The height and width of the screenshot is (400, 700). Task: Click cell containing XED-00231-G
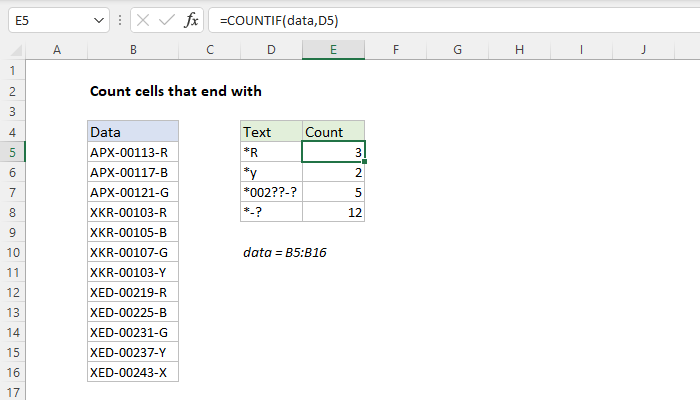(133, 333)
